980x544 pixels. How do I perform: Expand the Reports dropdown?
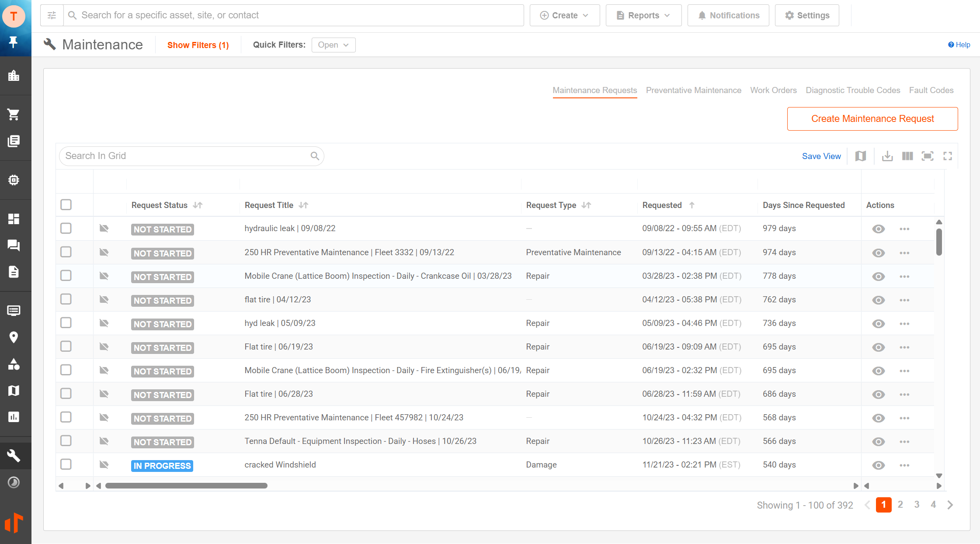coord(643,15)
